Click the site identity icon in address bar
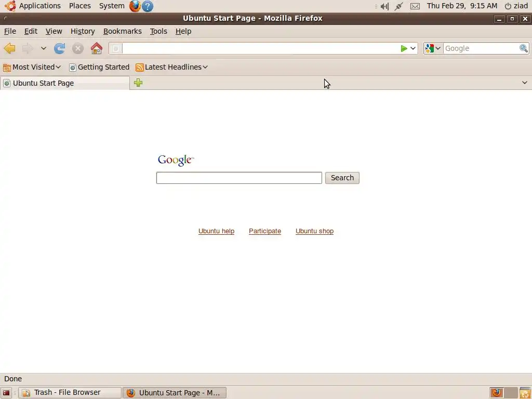The width and height of the screenshot is (532, 399). (x=115, y=48)
